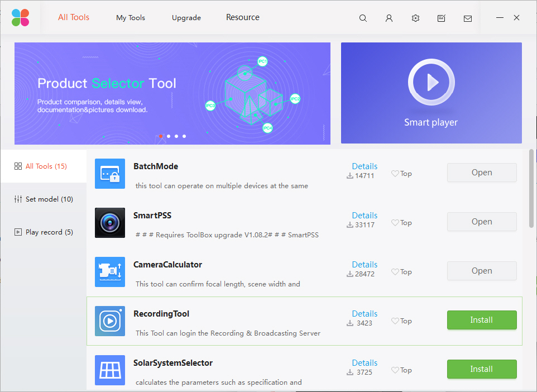Open the settings gear icon
Image resolution: width=537 pixels, height=392 pixels.
(415, 18)
